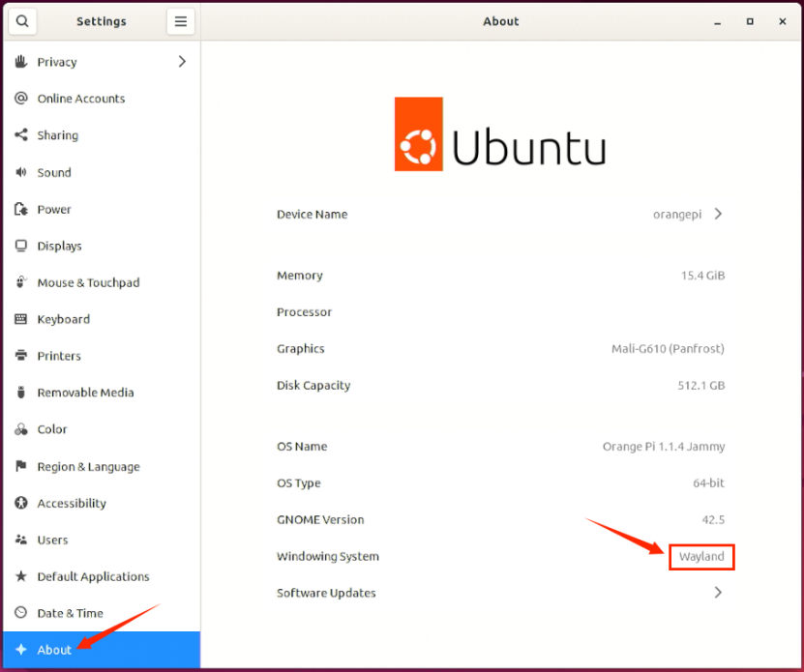The width and height of the screenshot is (804, 672).
Task: Click the Software Updates row label
Action: tap(326, 593)
